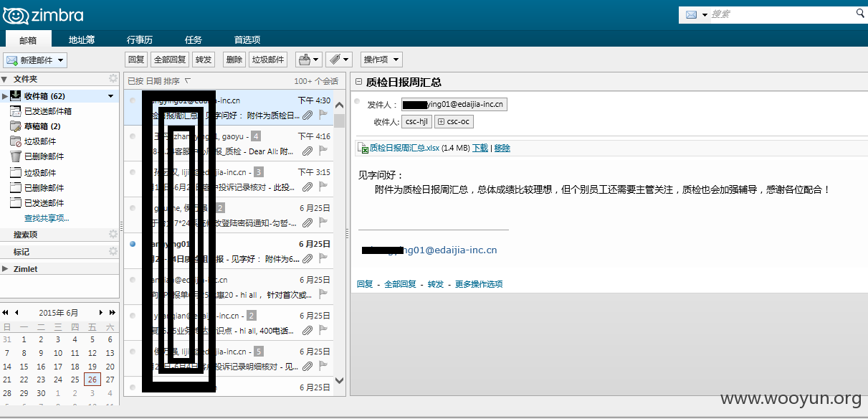Click the 下载 attachment link
Viewport: 868px width, 419px height.
[480, 148]
